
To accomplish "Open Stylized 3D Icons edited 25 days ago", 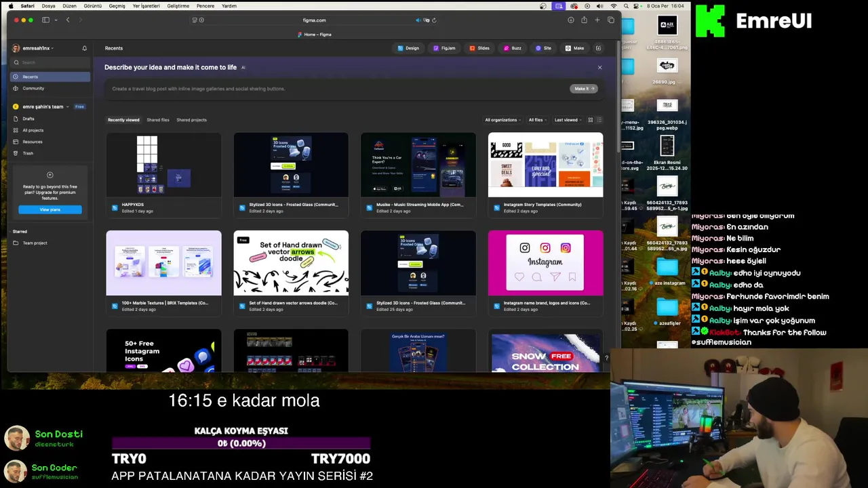I will 418,263.
